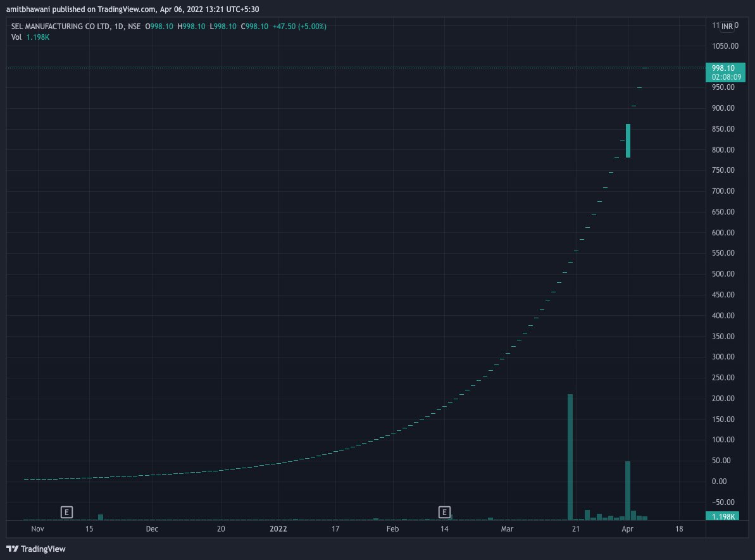
Task: Click the volume value label 1.198K on the price axis
Action: 722,516
